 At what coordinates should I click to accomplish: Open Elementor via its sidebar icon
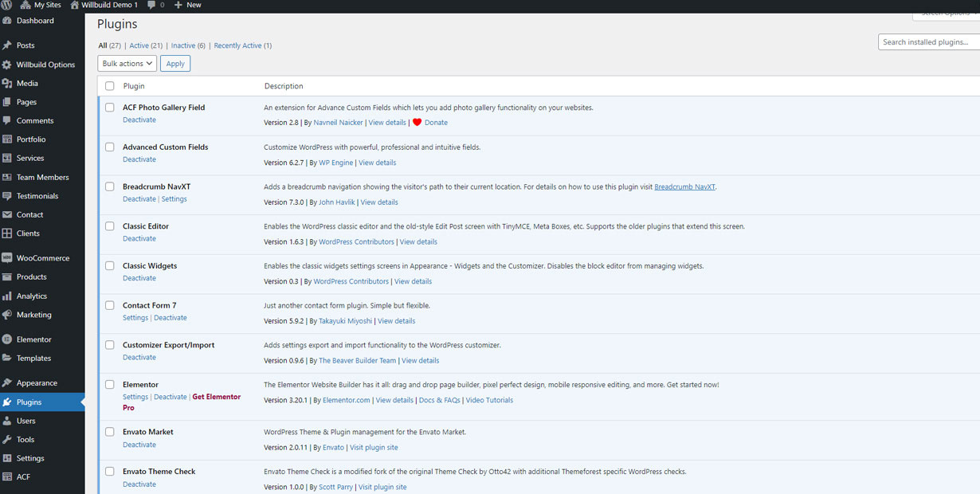[x=7, y=339]
